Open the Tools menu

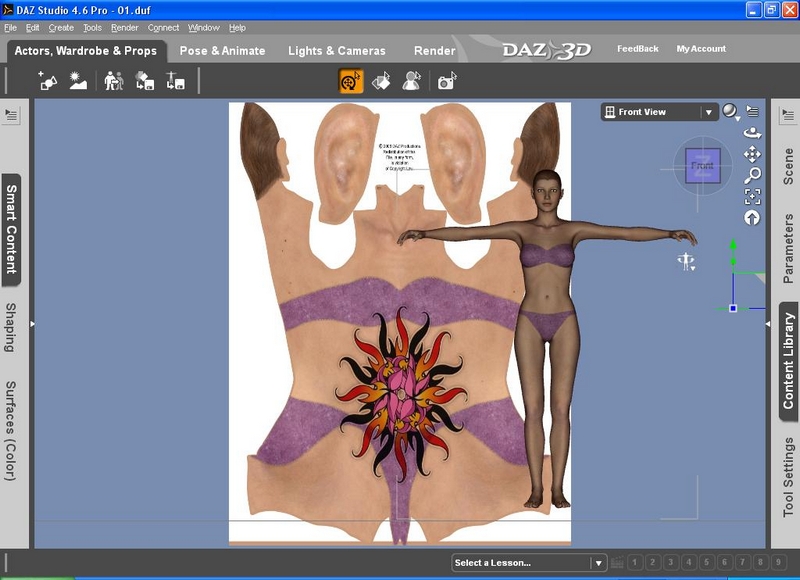pos(92,28)
